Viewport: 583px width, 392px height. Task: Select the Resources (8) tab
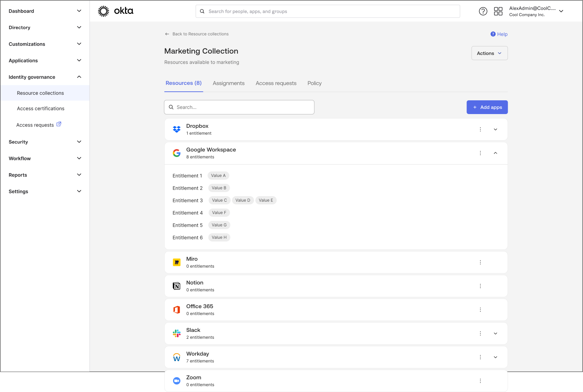point(183,83)
